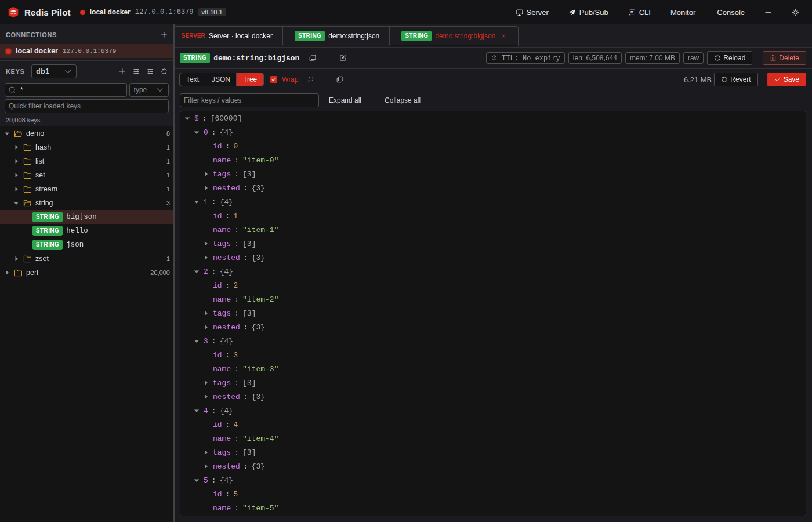The width and height of the screenshot is (812, 522).
Task: Open the db1 database dropdown
Action: click(x=54, y=71)
